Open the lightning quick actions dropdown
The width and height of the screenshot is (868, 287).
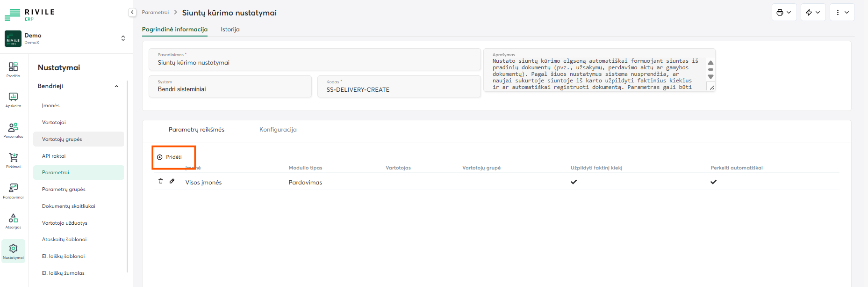(x=813, y=13)
